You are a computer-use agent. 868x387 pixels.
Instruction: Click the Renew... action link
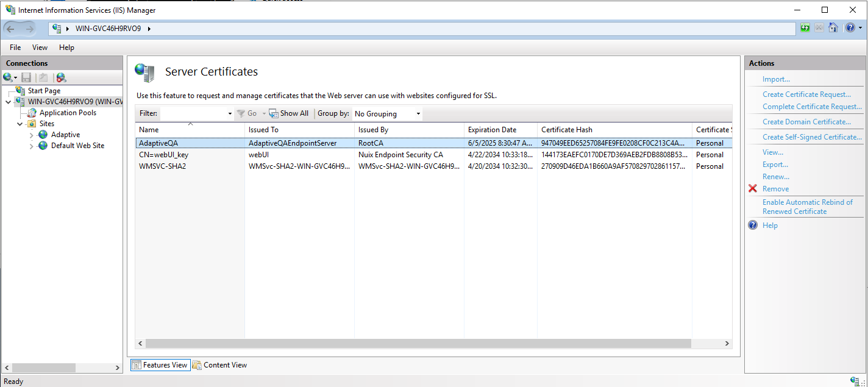click(776, 177)
